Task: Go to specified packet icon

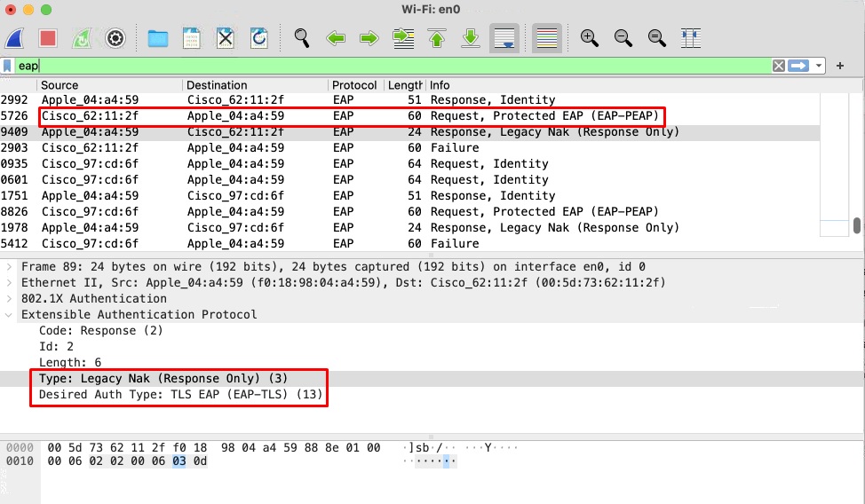Action: coord(403,38)
